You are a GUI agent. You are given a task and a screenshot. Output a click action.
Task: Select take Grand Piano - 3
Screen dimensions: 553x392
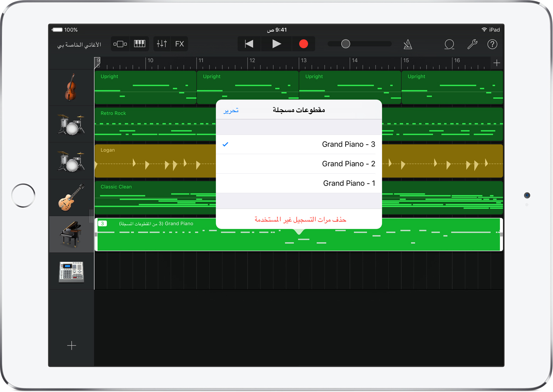(x=298, y=144)
